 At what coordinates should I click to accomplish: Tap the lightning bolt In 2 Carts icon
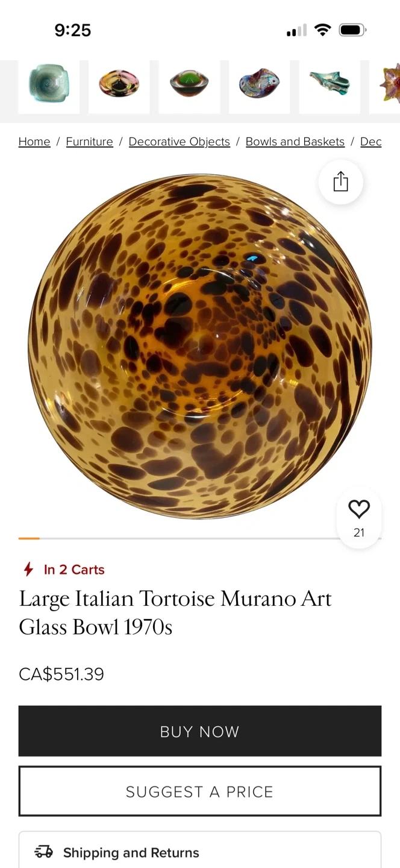click(28, 569)
